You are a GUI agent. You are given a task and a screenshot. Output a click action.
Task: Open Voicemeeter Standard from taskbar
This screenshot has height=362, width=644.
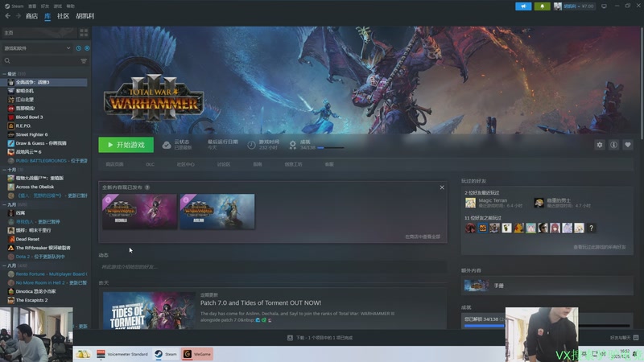[122, 354]
